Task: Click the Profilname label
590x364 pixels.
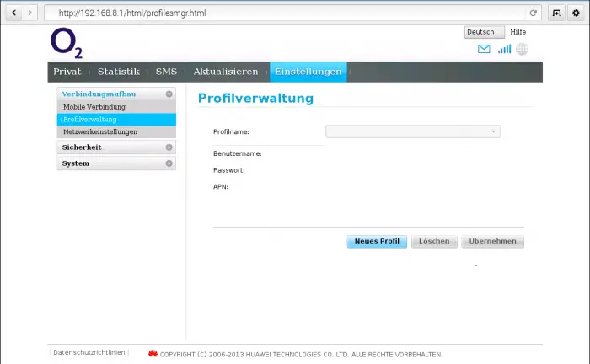Action: [231, 132]
